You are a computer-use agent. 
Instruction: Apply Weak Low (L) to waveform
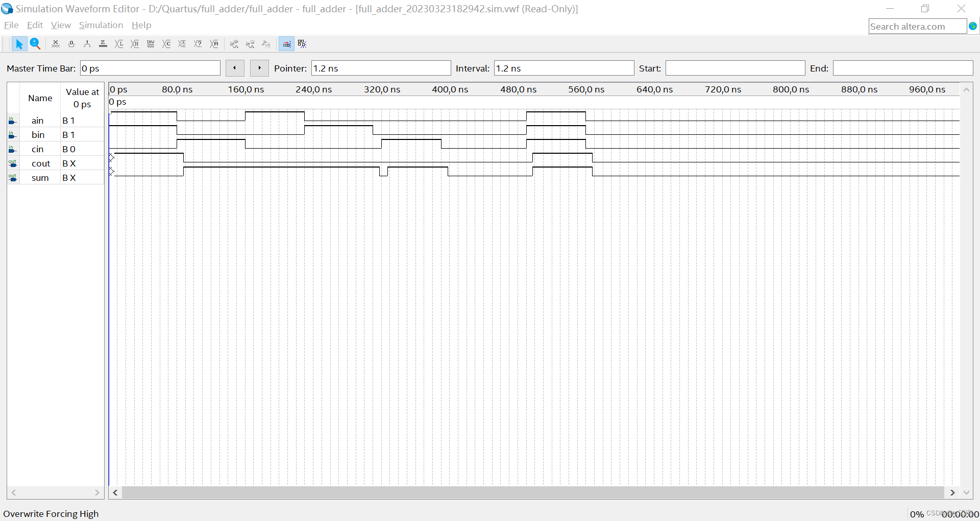point(119,44)
